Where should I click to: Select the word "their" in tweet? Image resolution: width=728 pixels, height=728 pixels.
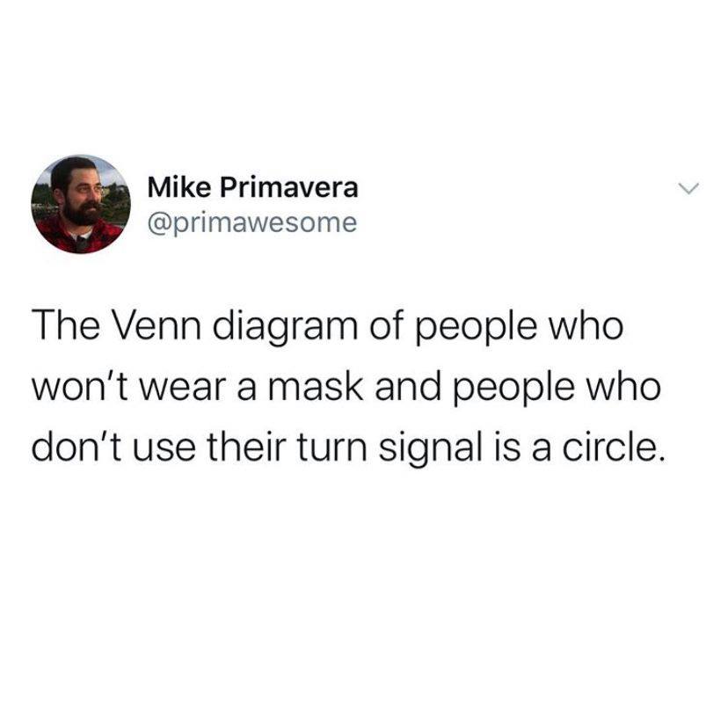coord(246,448)
